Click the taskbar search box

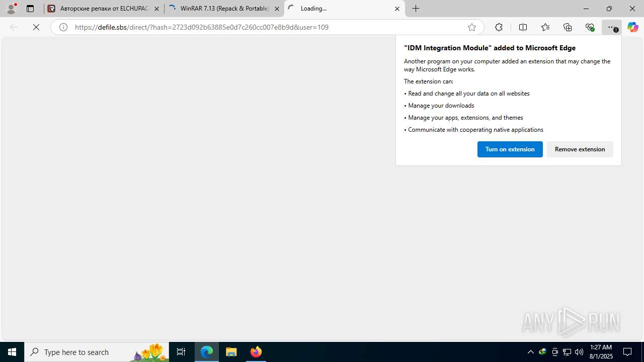point(97,352)
